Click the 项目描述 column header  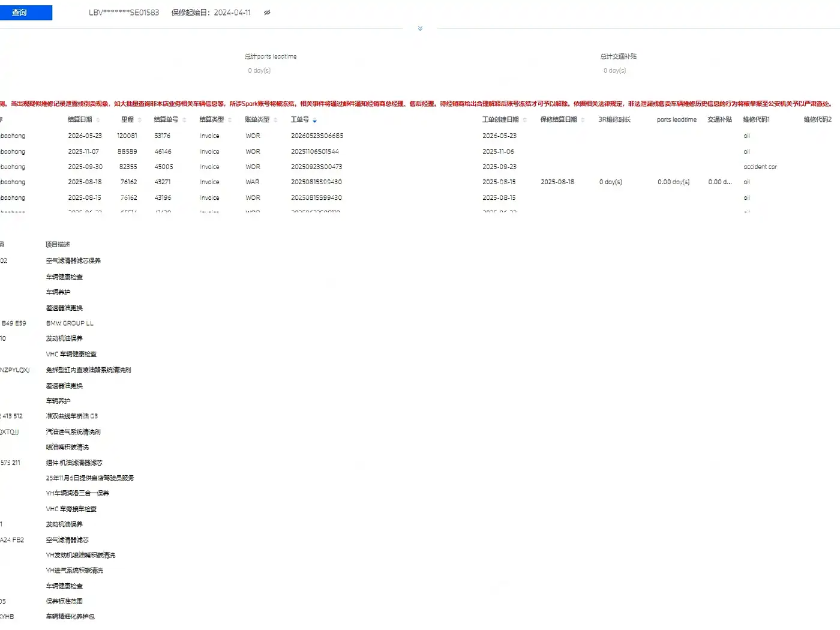tap(58, 245)
